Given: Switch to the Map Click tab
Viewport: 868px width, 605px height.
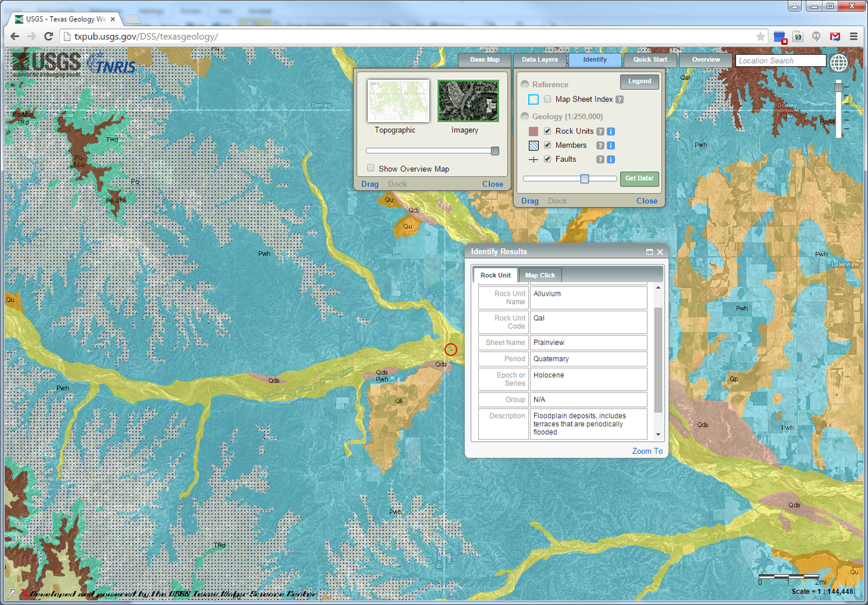Looking at the screenshot, I should (x=540, y=276).
